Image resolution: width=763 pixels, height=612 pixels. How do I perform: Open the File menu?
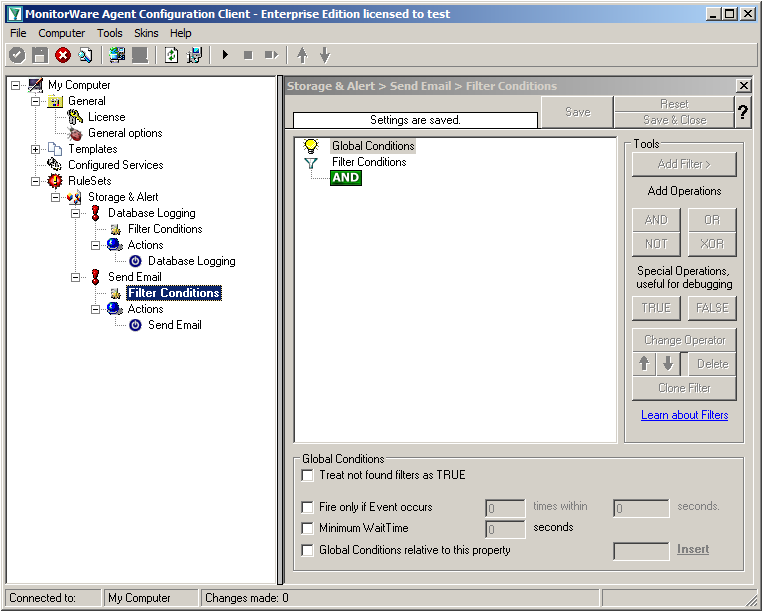click(18, 33)
